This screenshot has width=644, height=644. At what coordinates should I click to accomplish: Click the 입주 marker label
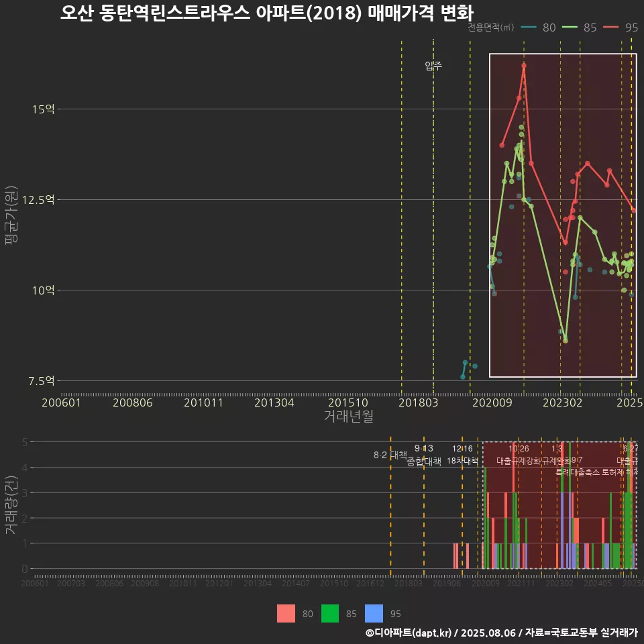(x=433, y=65)
